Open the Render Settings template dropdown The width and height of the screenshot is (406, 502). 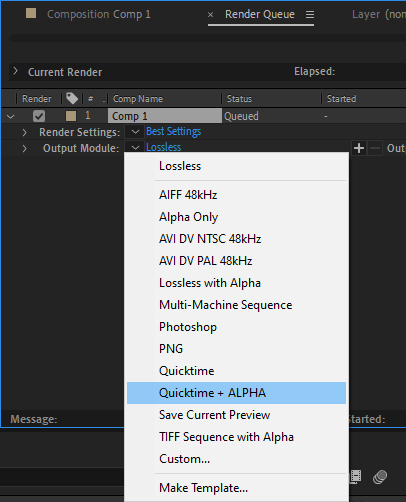click(x=135, y=132)
